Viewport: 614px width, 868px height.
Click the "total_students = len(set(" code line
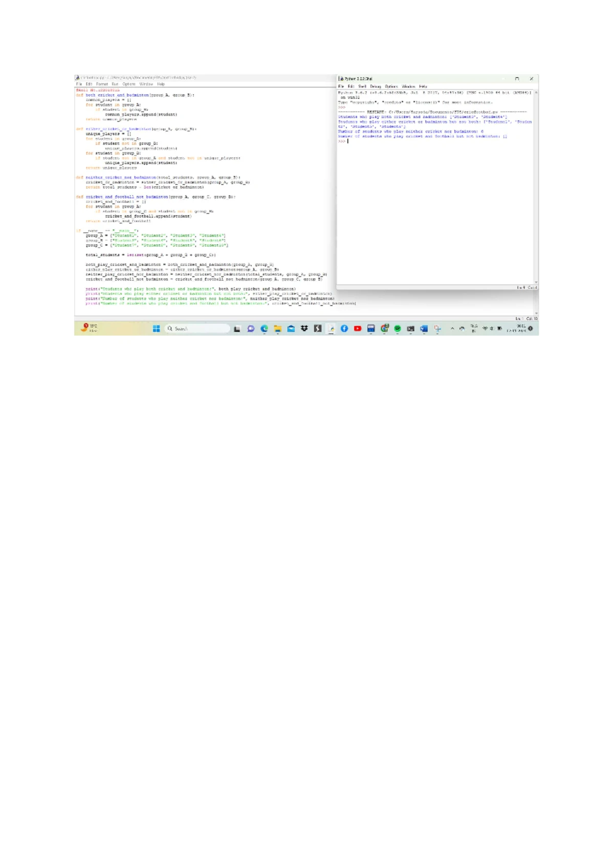click(151, 255)
